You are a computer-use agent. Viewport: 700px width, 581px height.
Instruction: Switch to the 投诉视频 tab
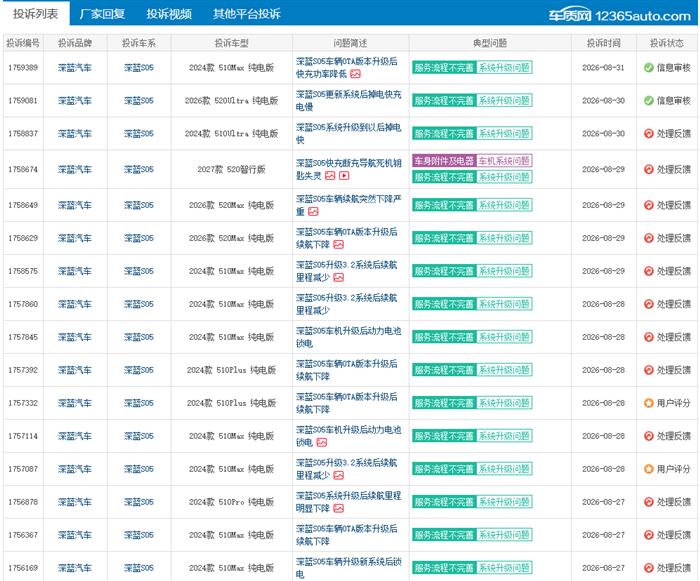pos(169,14)
